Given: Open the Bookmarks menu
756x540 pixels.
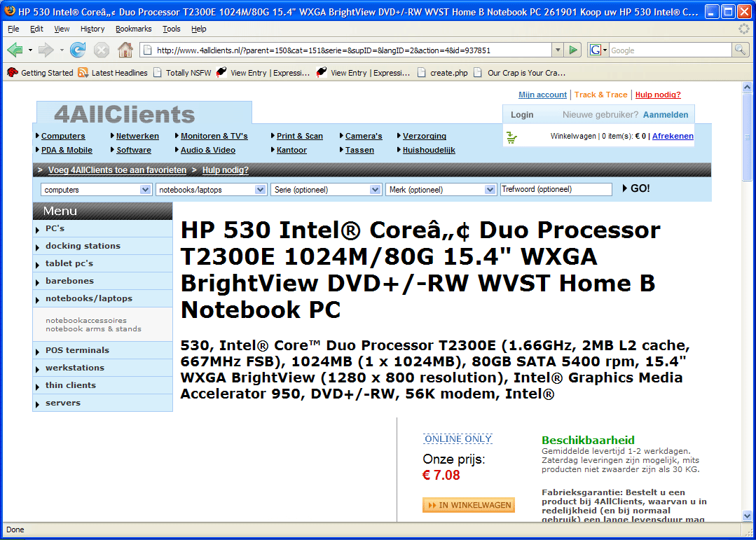Looking at the screenshot, I should 134,29.
